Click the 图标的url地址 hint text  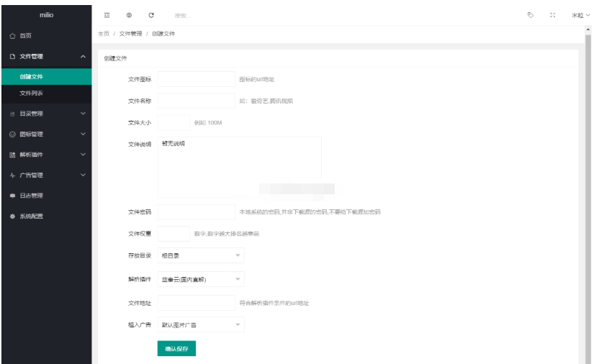(256, 79)
